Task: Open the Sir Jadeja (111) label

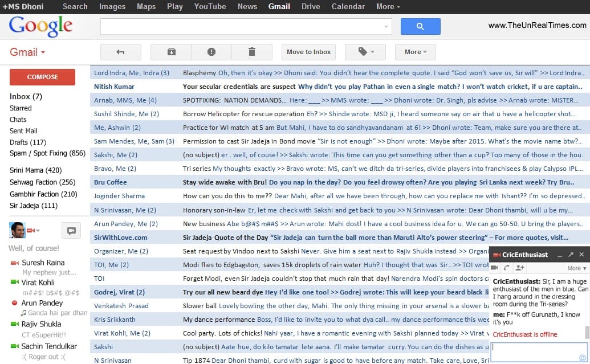Action: tap(34, 205)
